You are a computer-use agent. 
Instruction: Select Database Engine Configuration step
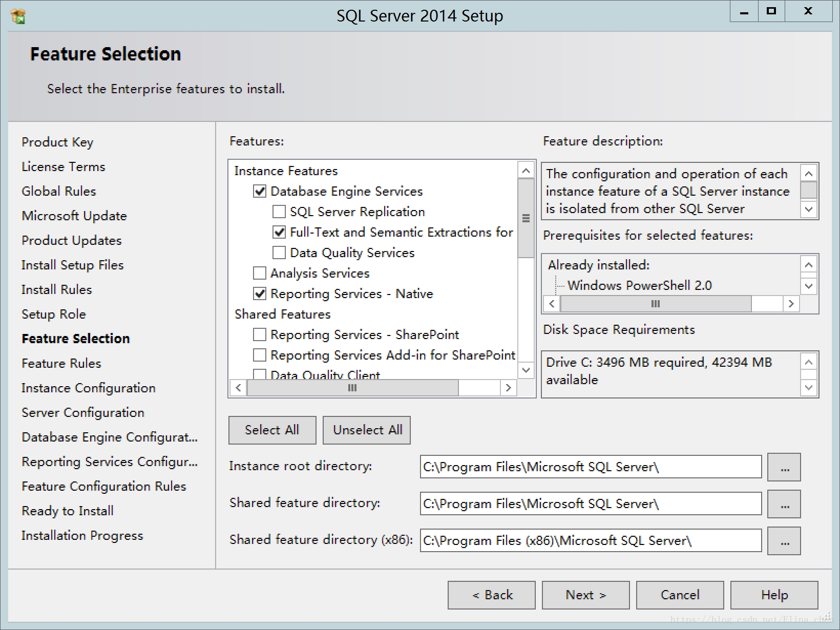(110, 437)
